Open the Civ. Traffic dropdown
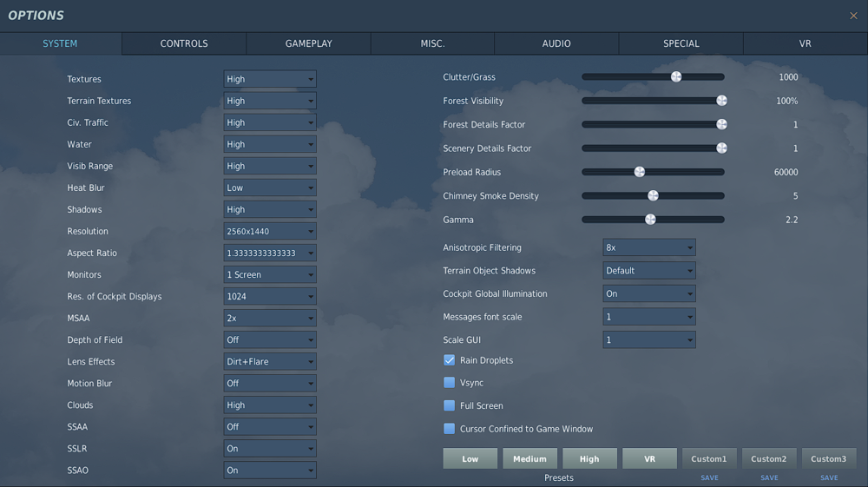The width and height of the screenshot is (868, 487). point(270,122)
